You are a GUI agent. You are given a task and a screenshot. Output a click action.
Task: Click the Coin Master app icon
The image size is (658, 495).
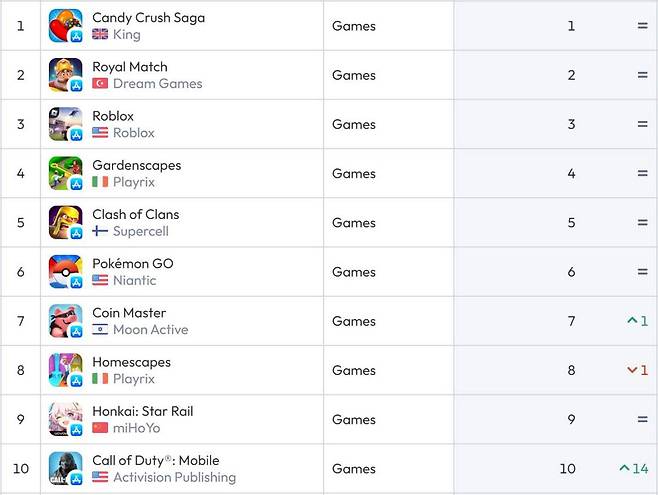point(65,321)
